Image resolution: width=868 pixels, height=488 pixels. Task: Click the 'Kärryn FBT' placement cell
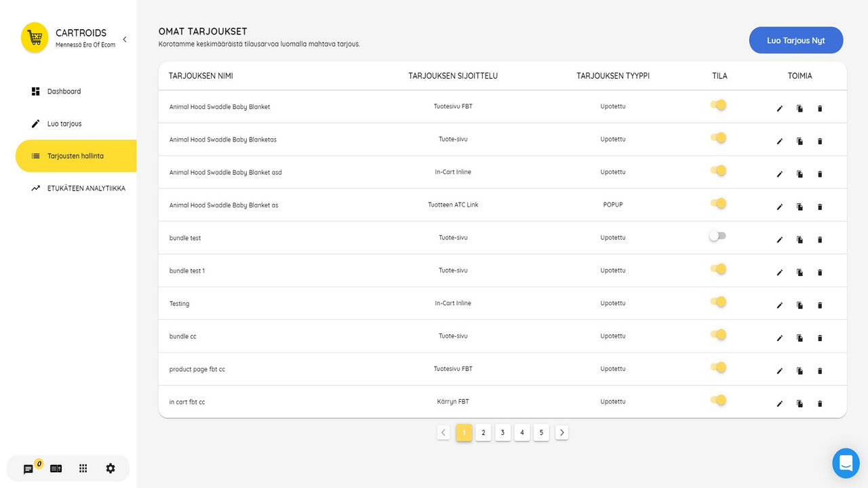click(x=453, y=402)
